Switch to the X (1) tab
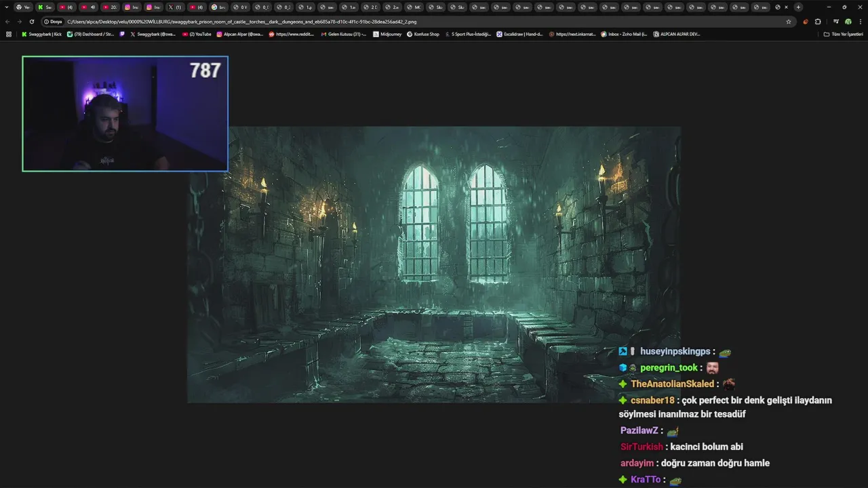The width and height of the screenshot is (868, 488). pos(175,7)
